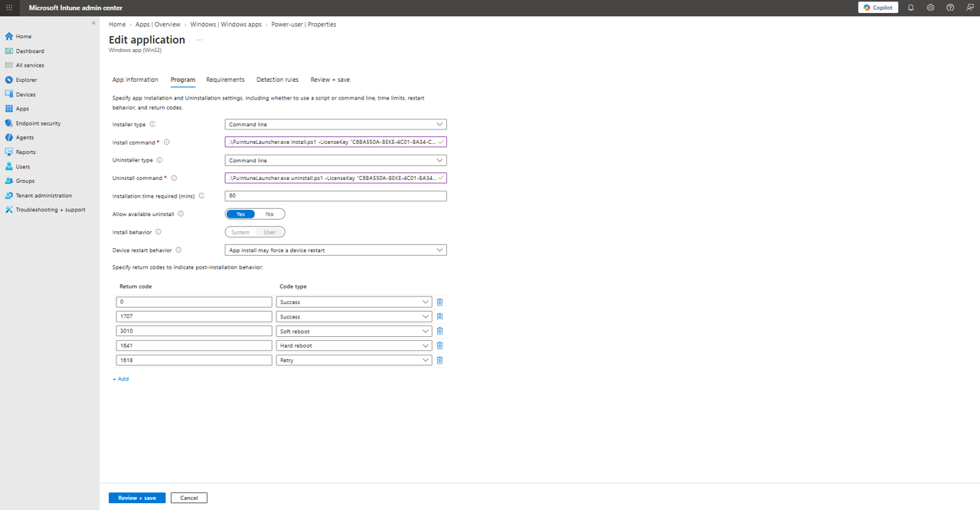Viewport: 980px width, 510px height.
Task: Open the portal app launcher waffle icon
Action: click(x=9, y=8)
